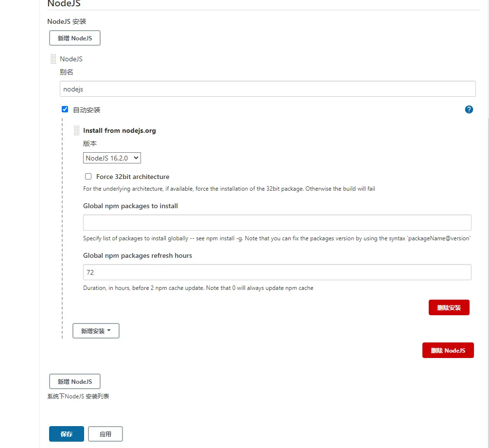The image size is (489, 448).
Task: Click the Global npm packages refresh hours label
Action: (x=138, y=255)
